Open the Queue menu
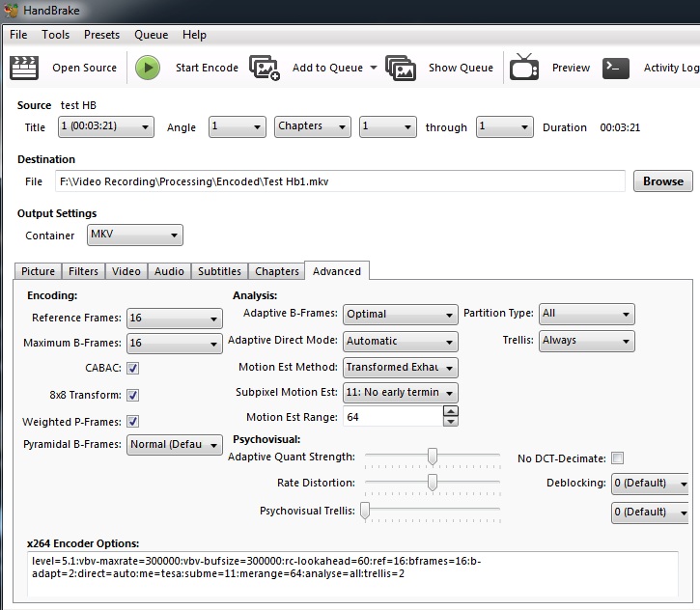Screen dimensions: 700x610 151,35
